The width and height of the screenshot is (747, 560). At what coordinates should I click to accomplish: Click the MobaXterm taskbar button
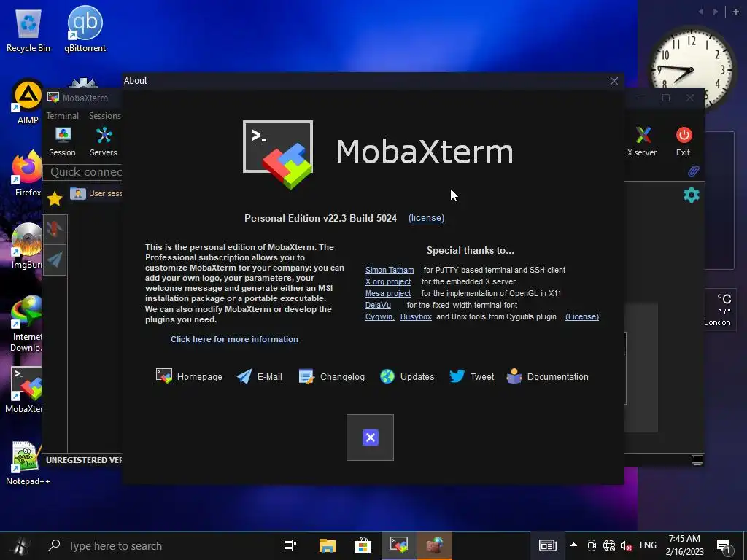tap(399, 545)
